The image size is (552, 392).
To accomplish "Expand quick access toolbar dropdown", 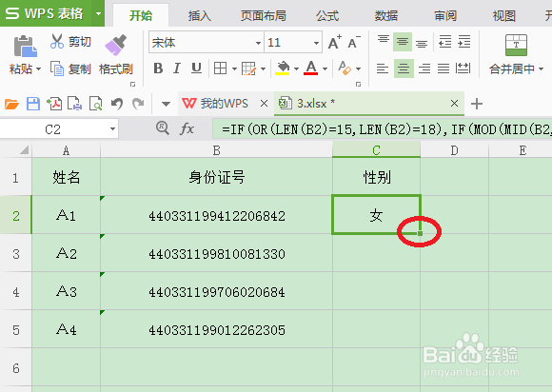I will pos(166,104).
